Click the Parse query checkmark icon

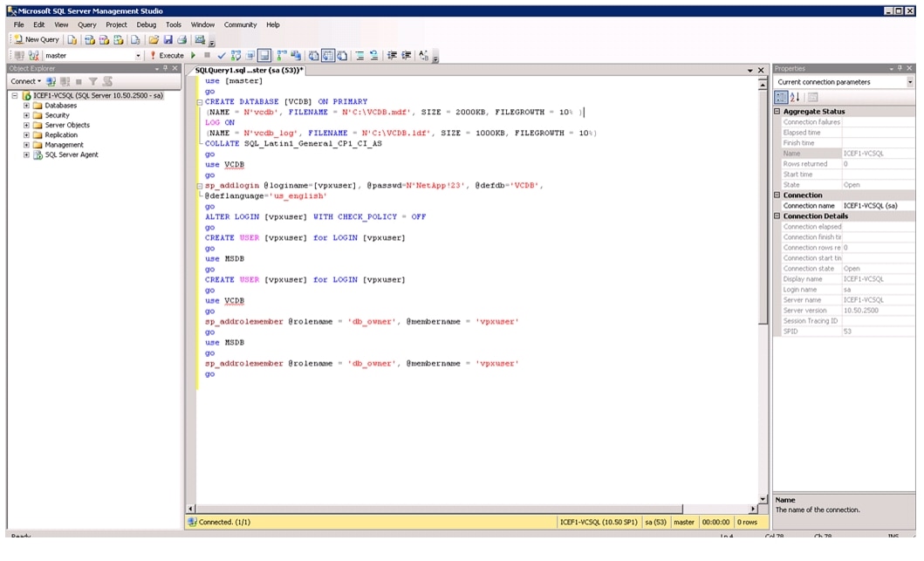click(222, 55)
